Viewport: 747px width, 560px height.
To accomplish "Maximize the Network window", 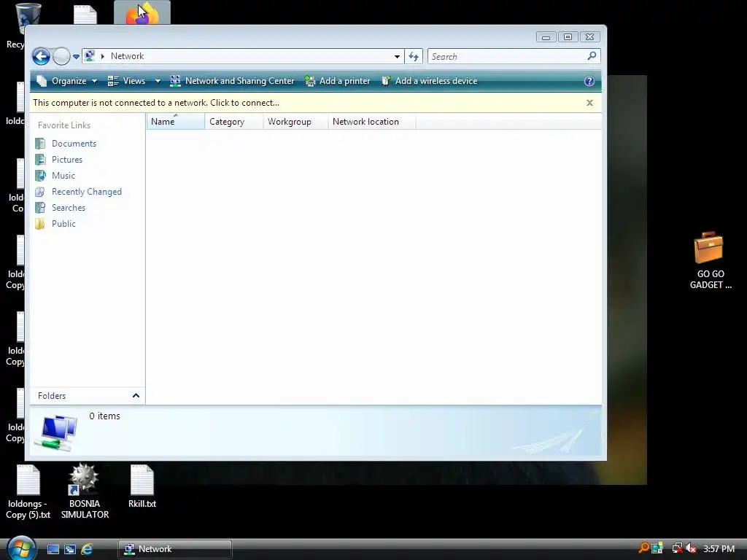I will click(568, 37).
